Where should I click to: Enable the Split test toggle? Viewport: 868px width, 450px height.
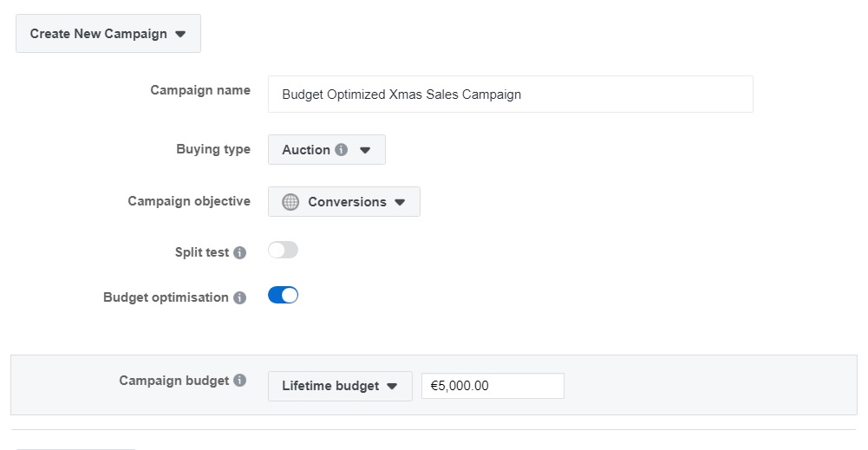click(x=283, y=251)
